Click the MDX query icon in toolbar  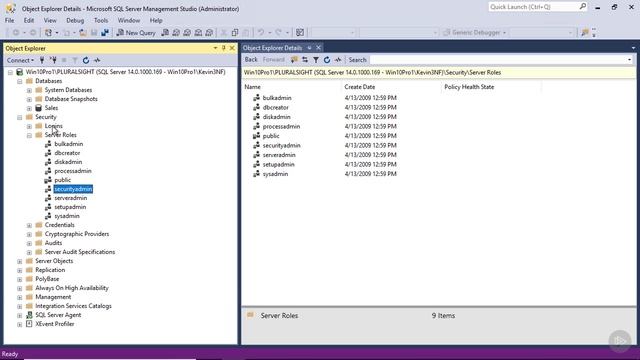[176, 33]
